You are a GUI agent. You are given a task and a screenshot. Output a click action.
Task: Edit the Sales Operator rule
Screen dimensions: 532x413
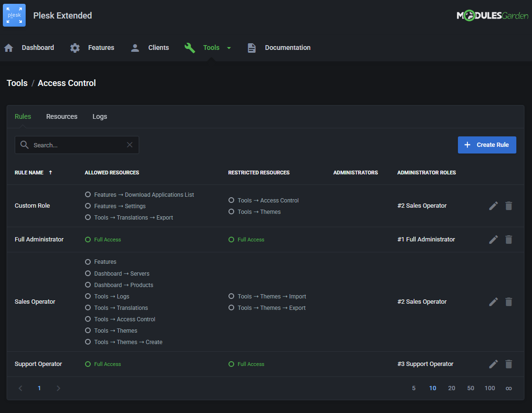(494, 302)
